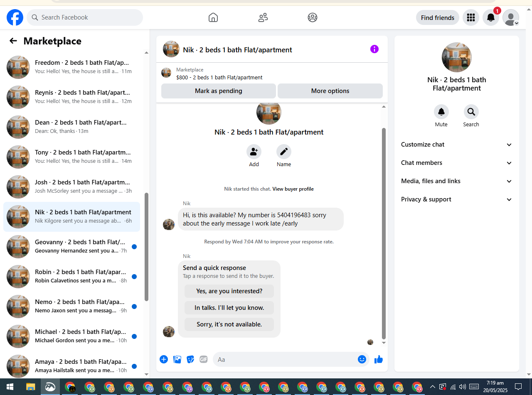Search in conversation with magnifier icon
The width and height of the screenshot is (532, 395).
[471, 112]
